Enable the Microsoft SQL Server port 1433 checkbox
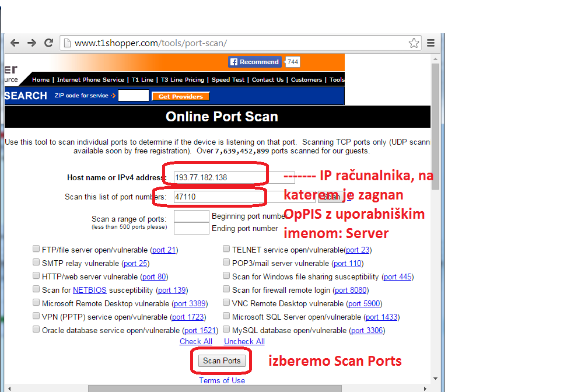Viewport: 588px width, 392px height. click(x=226, y=316)
